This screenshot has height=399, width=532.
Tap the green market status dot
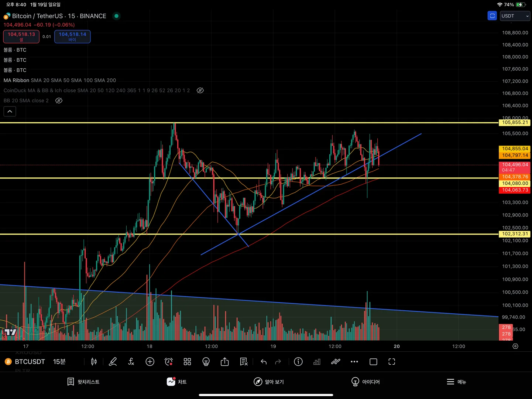pos(116,16)
